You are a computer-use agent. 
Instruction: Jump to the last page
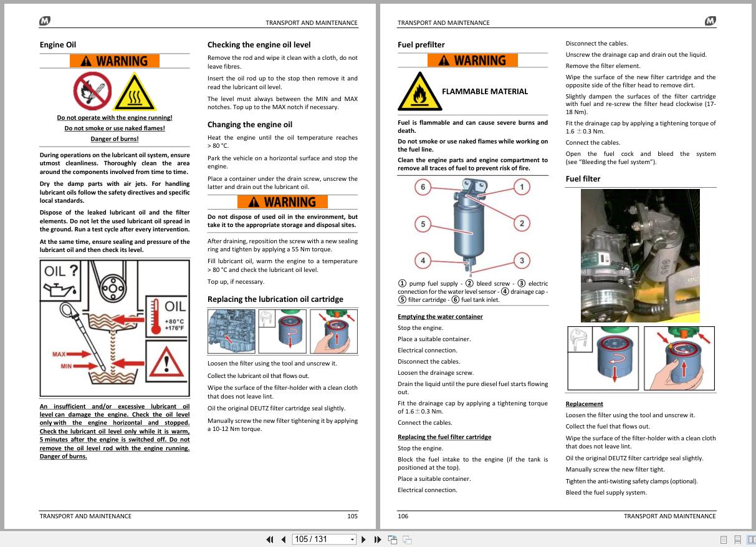click(x=377, y=540)
